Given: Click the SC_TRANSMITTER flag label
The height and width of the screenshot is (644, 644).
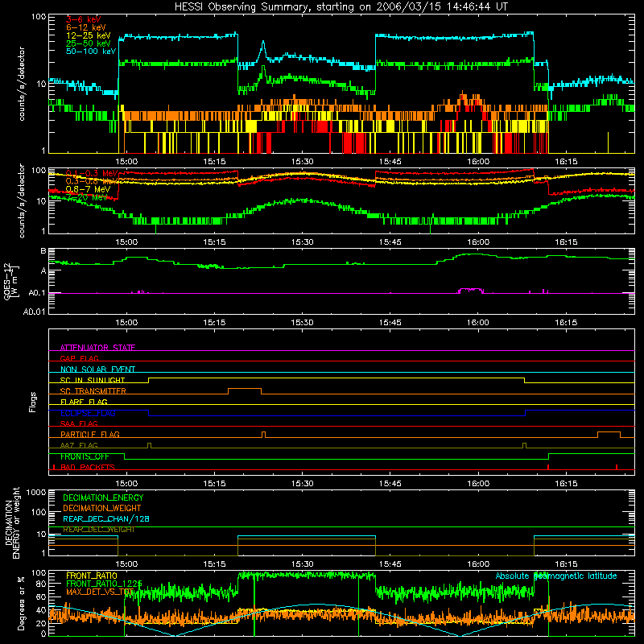Looking at the screenshot, I should point(93,390).
